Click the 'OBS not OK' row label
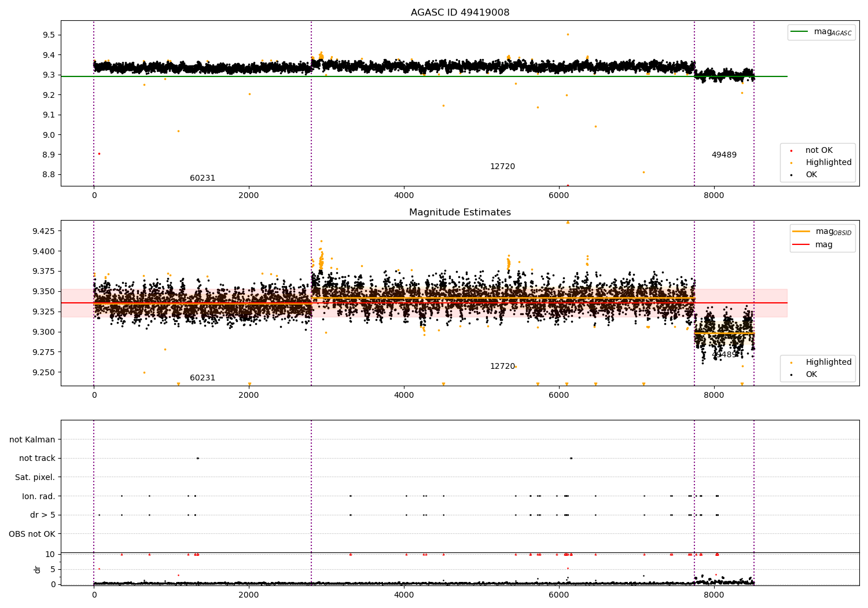This screenshot has width=868, height=608. tap(32, 534)
